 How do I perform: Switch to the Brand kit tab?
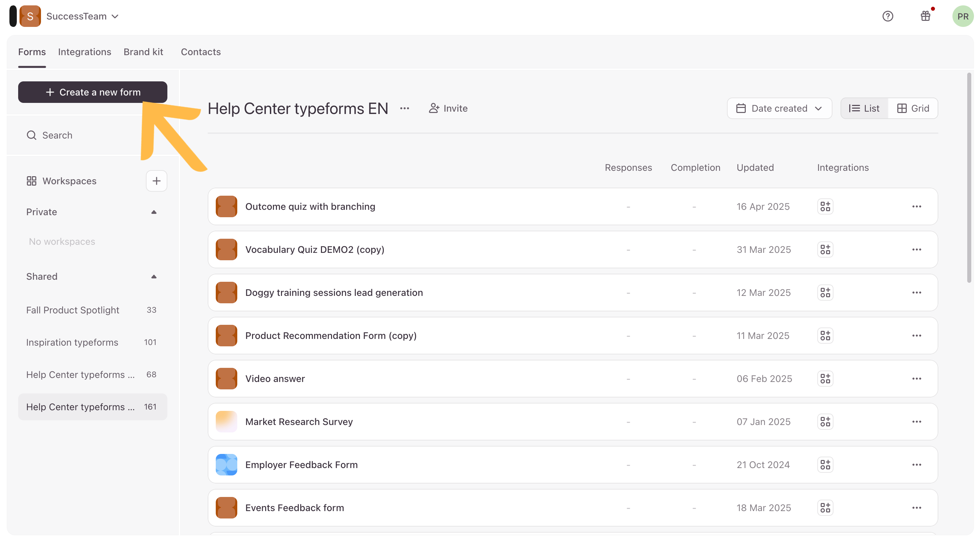(x=144, y=52)
